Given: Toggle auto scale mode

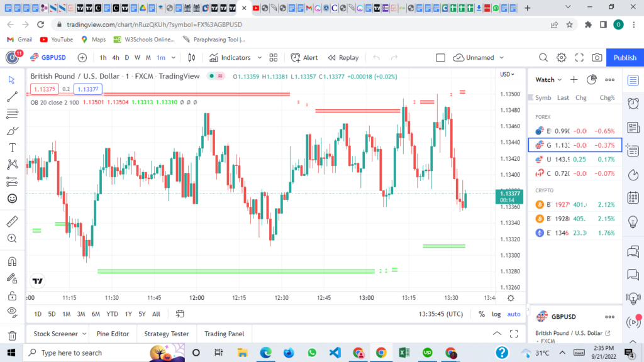Looking at the screenshot, I should coord(513,314).
